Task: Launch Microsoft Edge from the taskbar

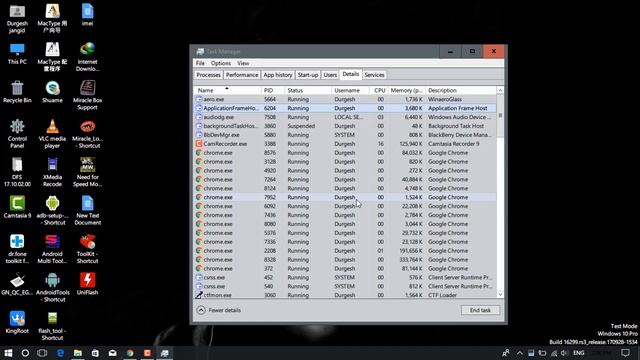Action: (x=60, y=353)
